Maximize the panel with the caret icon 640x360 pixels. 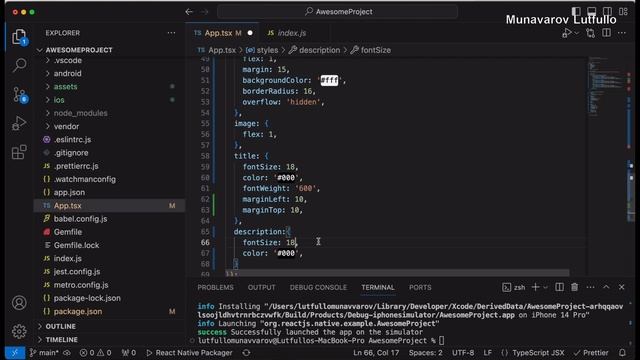tap(606, 287)
